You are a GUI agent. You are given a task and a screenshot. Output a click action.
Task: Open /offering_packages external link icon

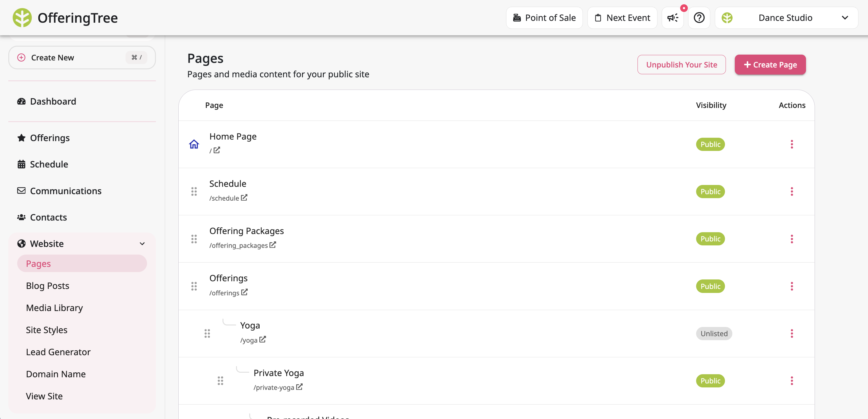point(273,245)
